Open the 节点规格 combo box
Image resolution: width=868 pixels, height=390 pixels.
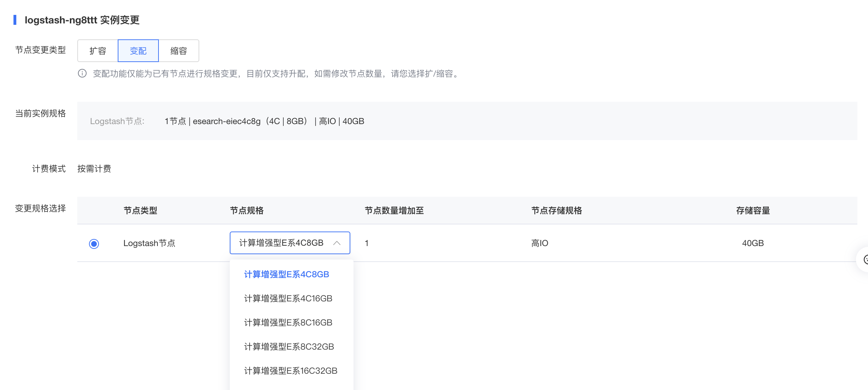(290, 243)
